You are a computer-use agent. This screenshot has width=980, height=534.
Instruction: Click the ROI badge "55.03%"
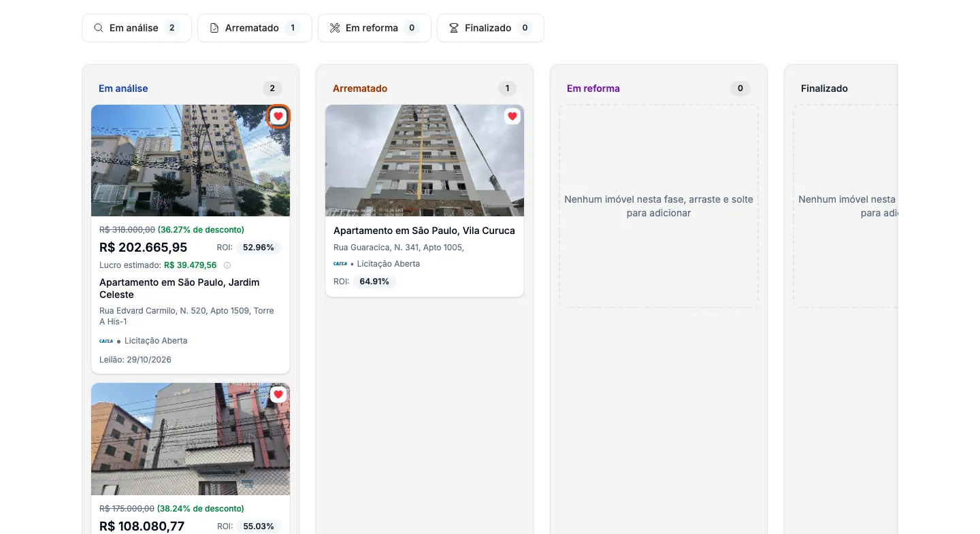259,527
